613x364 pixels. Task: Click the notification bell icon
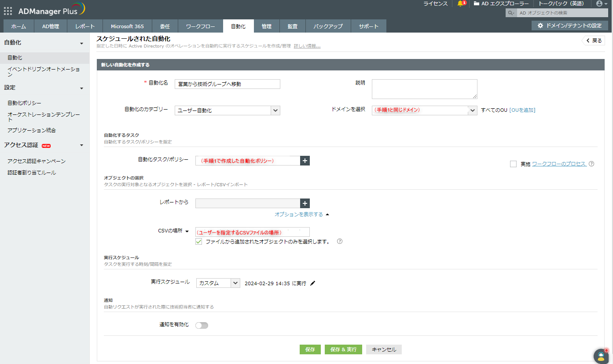[460, 4]
